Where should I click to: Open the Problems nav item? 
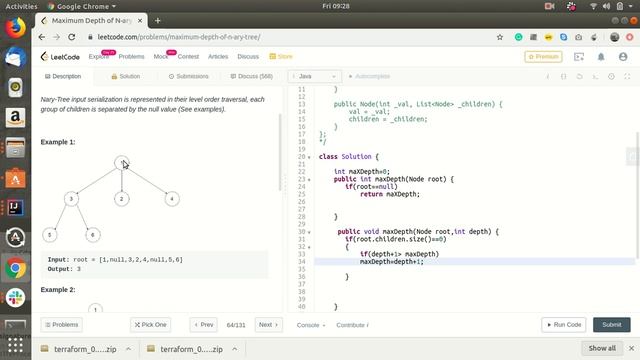[x=131, y=57]
